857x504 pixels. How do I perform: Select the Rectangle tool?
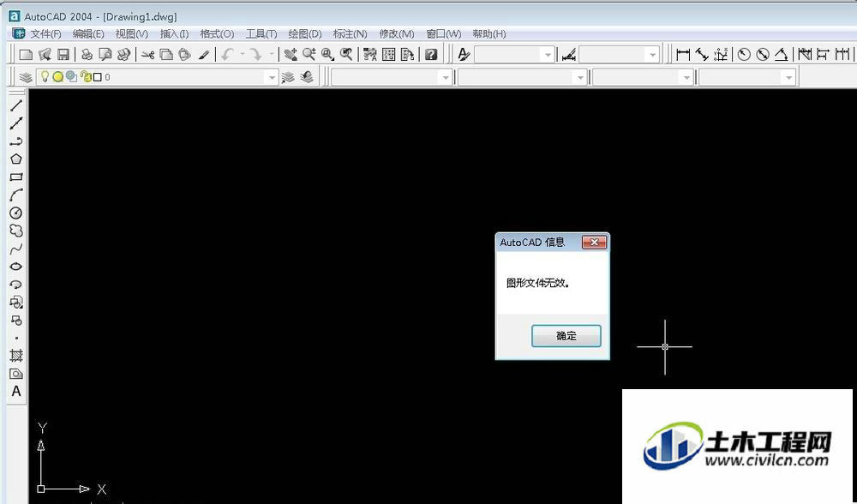tap(15, 177)
